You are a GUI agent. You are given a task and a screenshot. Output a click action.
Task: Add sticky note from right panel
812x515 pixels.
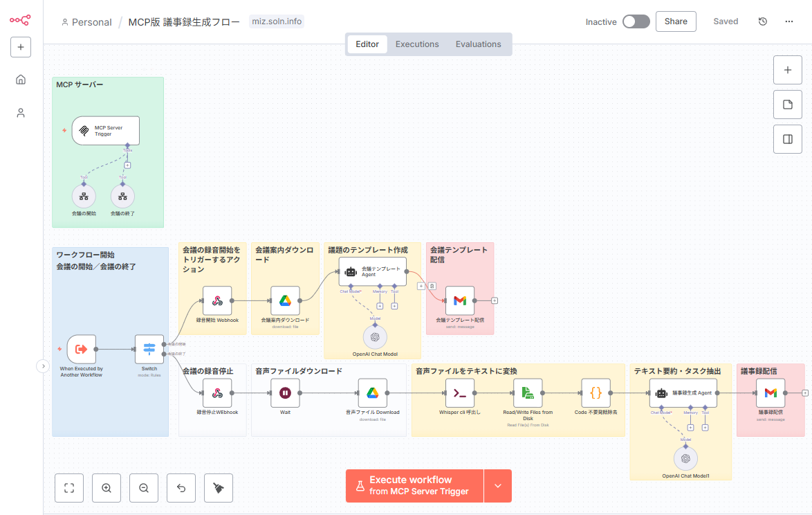tap(787, 105)
